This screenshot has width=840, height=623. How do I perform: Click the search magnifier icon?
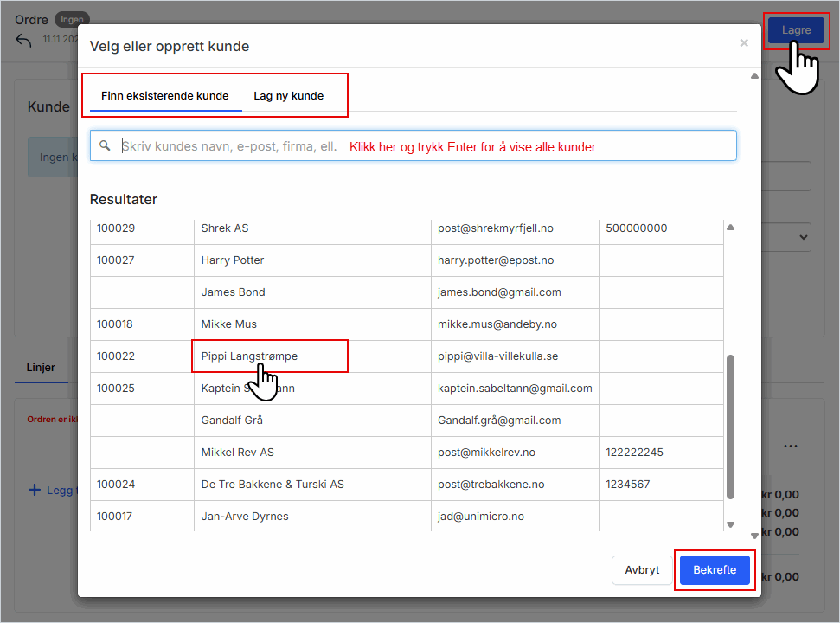coord(106,146)
